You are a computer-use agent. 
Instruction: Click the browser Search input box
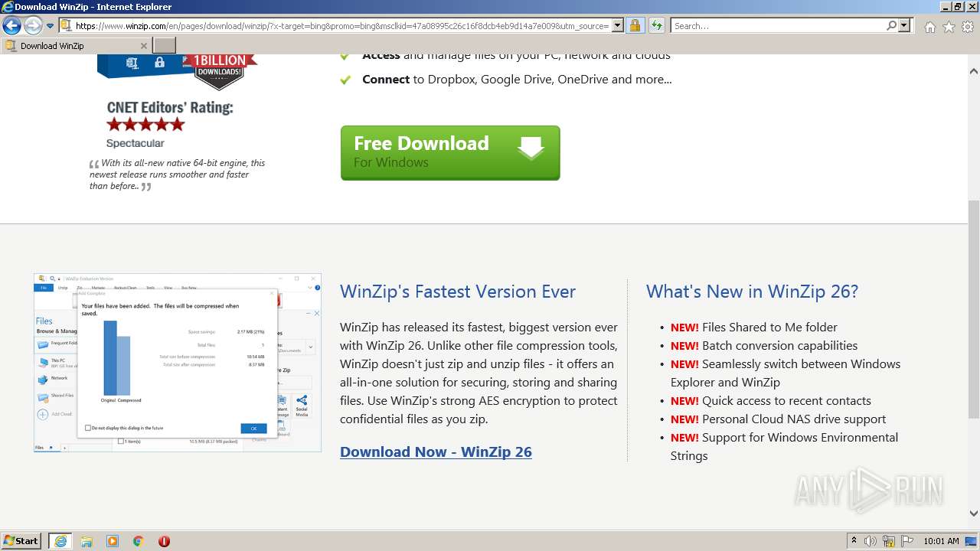777,26
